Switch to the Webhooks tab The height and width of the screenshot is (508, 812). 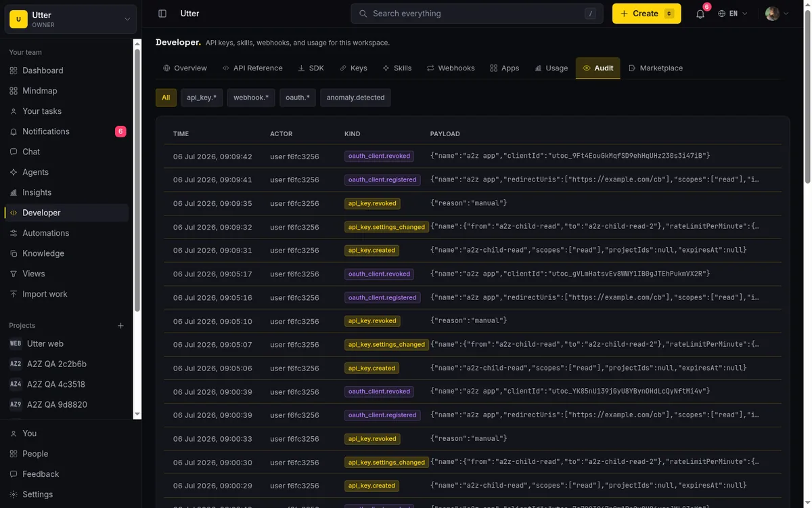point(451,68)
